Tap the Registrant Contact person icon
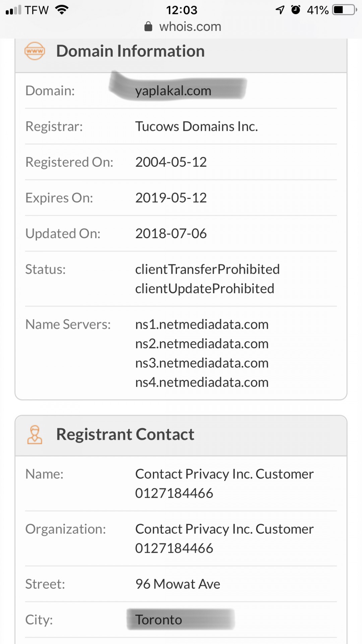The image size is (362, 644). [x=35, y=435]
